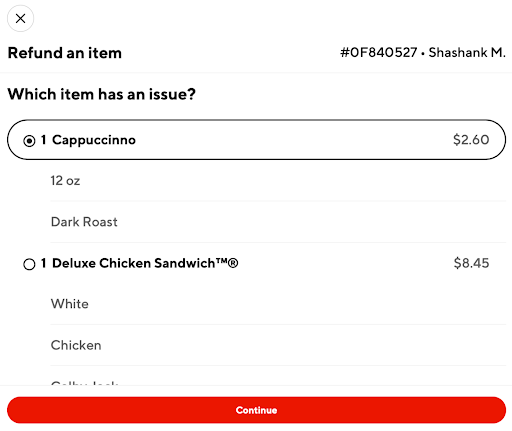Image resolution: width=512 pixels, height=431 pixels.
Task: Select the Deluxe Chicken Sandwich radio button
Action: (x=29, y=264)
